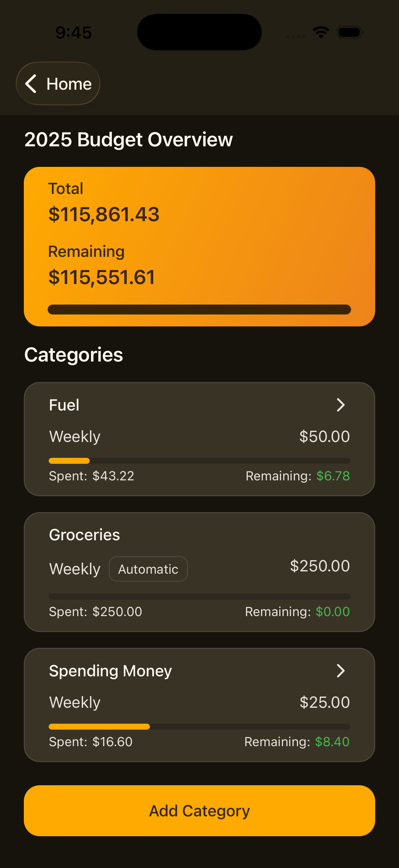Tap the battery status icon
Screen dimensions: 399x868
350,32
